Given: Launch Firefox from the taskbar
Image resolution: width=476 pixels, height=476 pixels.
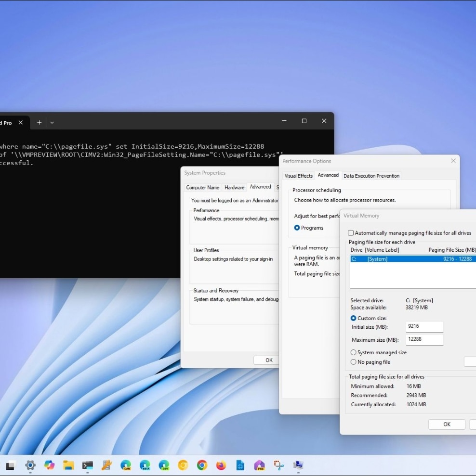Looking at the screenshot, I should (221, 465).
